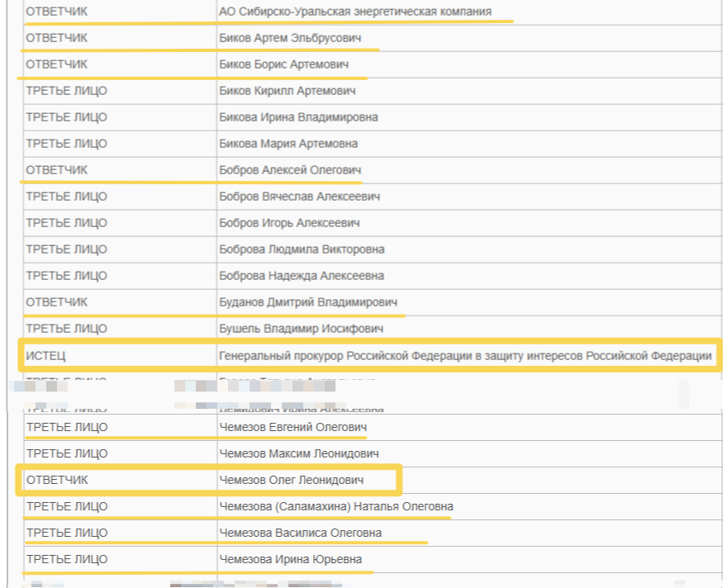The image size is (723, 588).
Task: Select name cell 'АО Сибирско-Уральская энергетическая компания'
Action: [x=355, y=12]
